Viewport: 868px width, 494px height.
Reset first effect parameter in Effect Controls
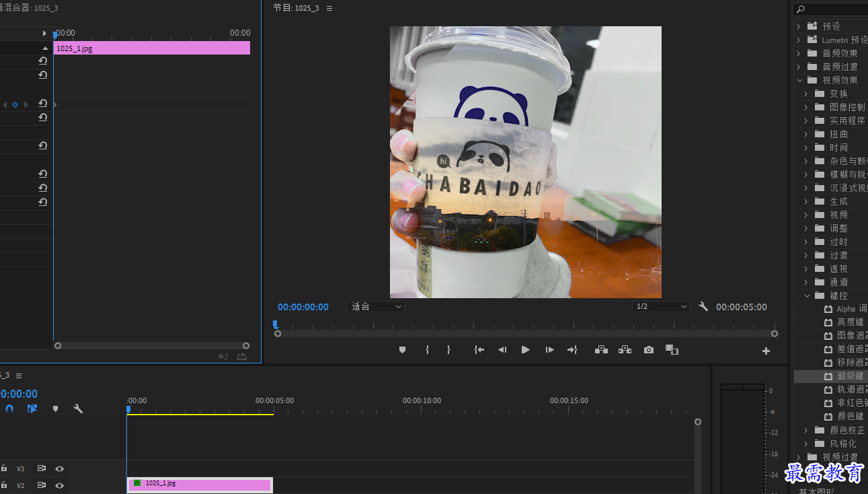(43, 61)
